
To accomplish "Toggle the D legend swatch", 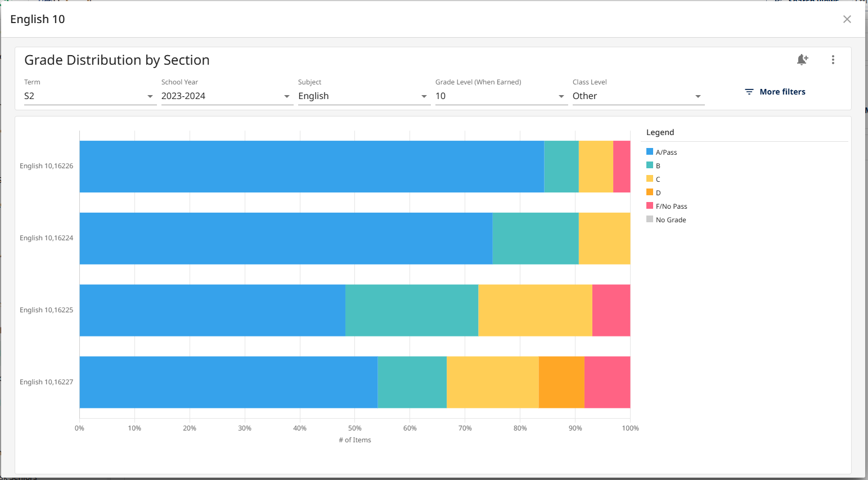I will coord(650,192).
